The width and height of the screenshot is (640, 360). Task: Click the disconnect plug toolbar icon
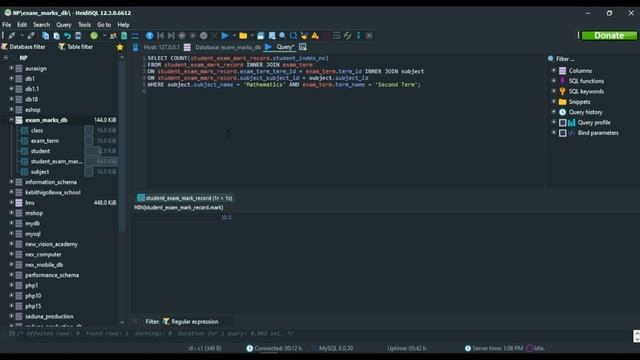tap(31, 36)
